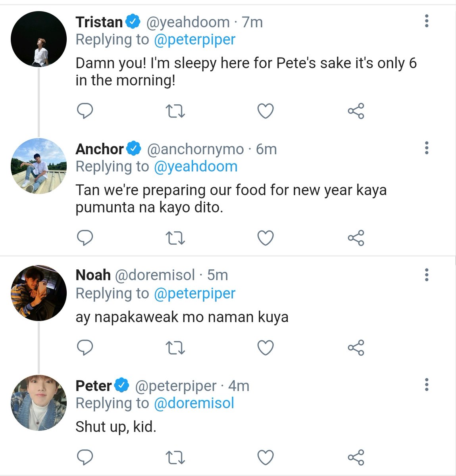Open the @doremisol mention link
Image resolution: width=456 pixels, height=476 pixels.
coord(194,403)
